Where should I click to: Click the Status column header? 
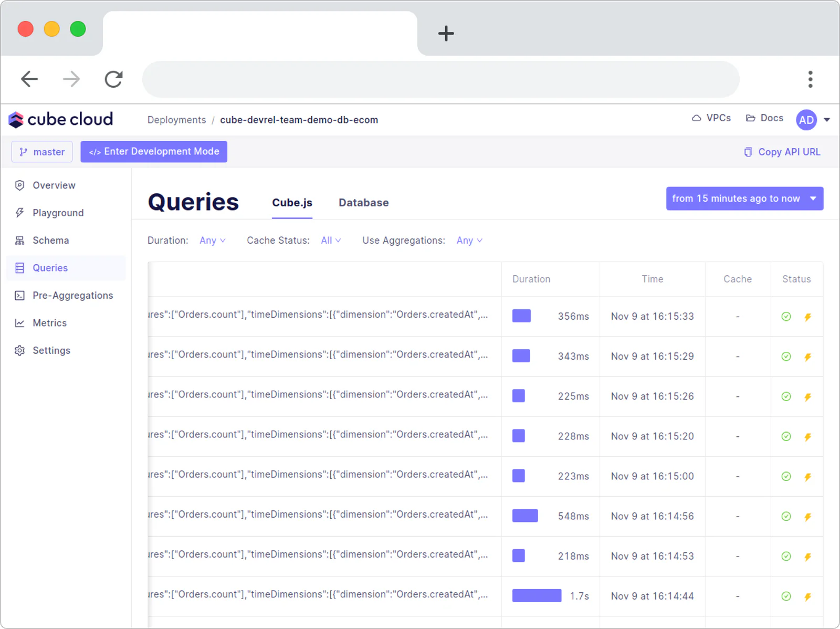pyautogui.click(x=796, y=279)
